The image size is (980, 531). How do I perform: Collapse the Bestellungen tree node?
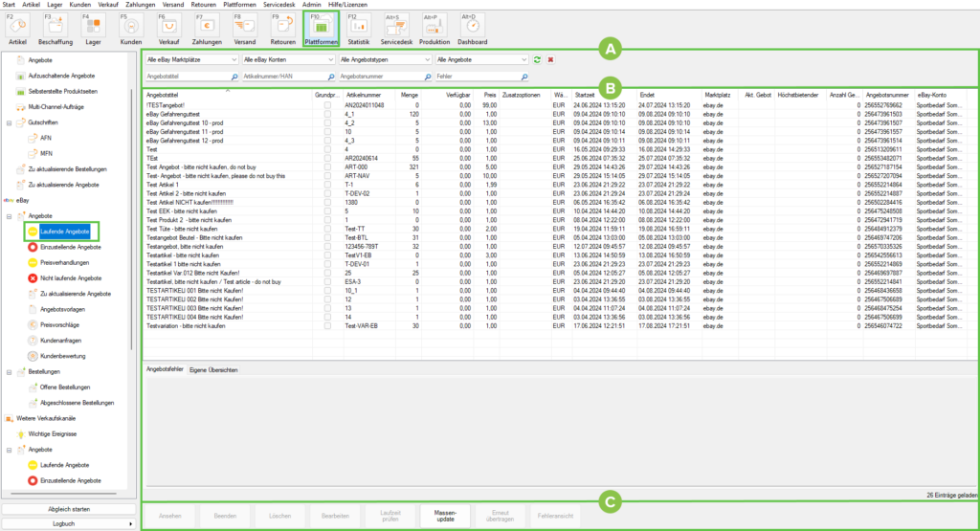pos(9,371)
